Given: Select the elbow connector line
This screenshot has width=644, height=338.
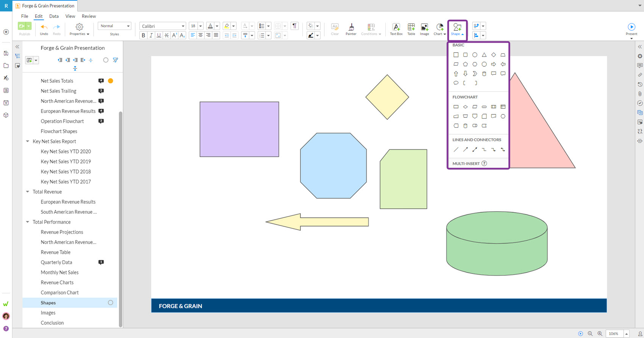Looking at the screenshot, I should [x=484, y=150].
